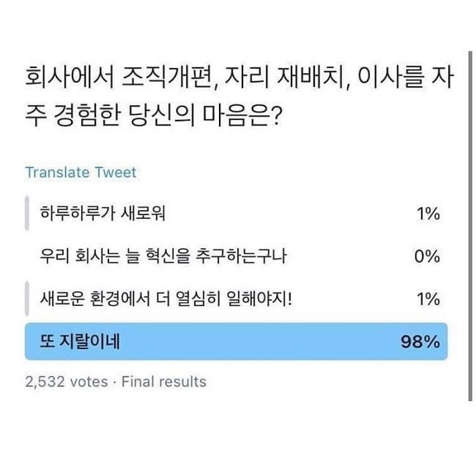Click the blue 98% result bar
This screenshot has height=476, width=476.
(x=236, y=341)
